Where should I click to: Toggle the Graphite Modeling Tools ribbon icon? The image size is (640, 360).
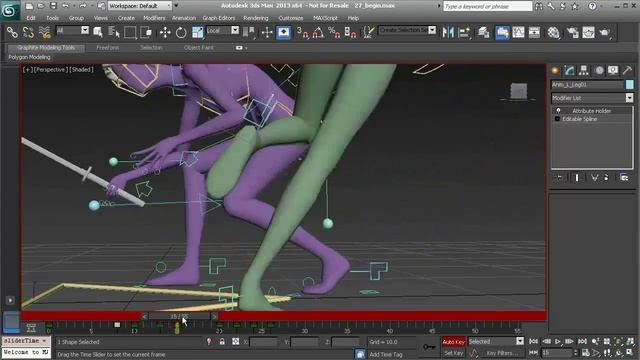(502, 32)
